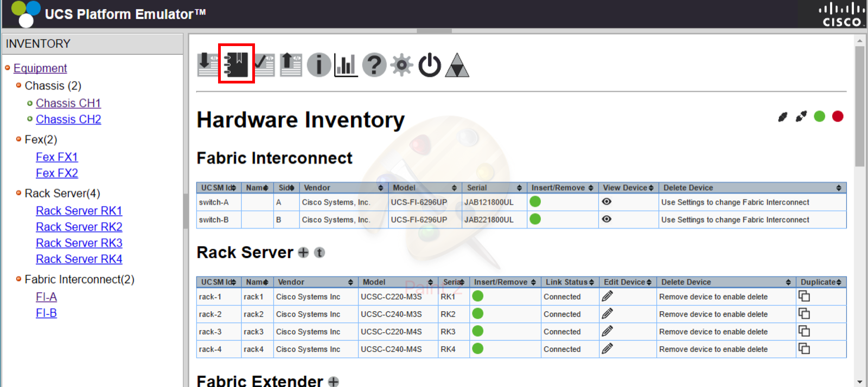Click the power restart icon in toolbar
868x387 pixels.
point(430,65)
